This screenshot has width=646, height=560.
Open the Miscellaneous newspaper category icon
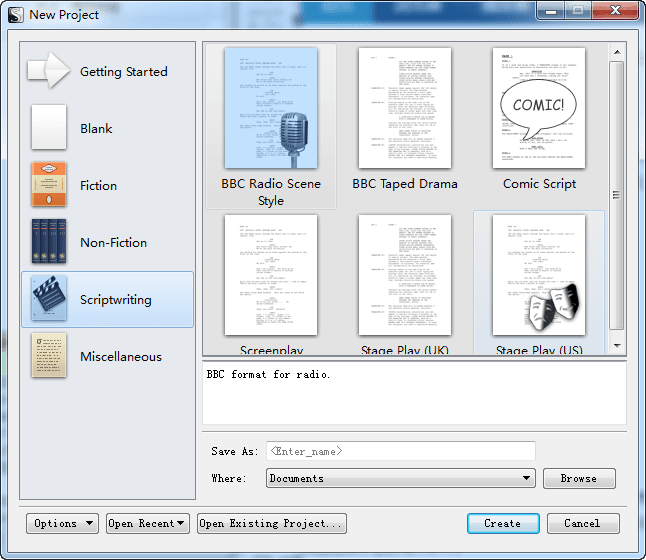pyautogui.click(x=49, y=356)
